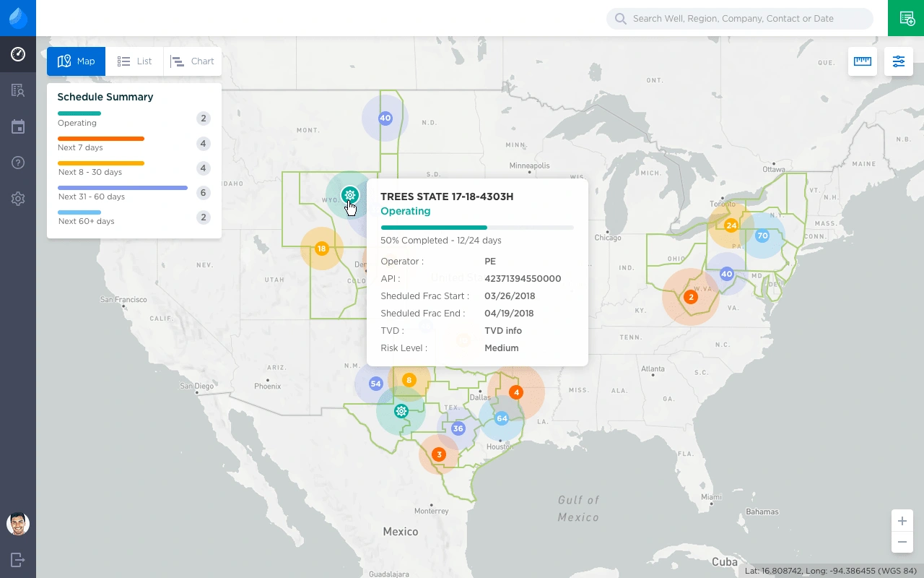Zoom out the map with minus button
This screenshot has width=924, height=578.
tap(902, 543)
